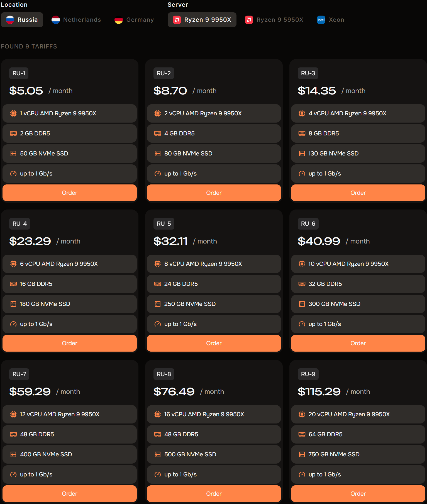This screenshot has height=504, width=427.
Task: Order the RU-1 tariff at $5.05
Action: 70,193
